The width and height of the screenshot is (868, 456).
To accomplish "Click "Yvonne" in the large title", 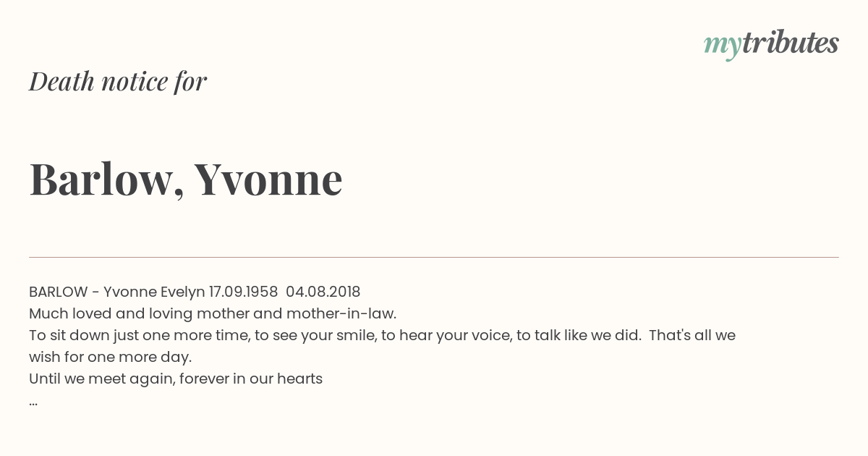I will pos(268,178).
